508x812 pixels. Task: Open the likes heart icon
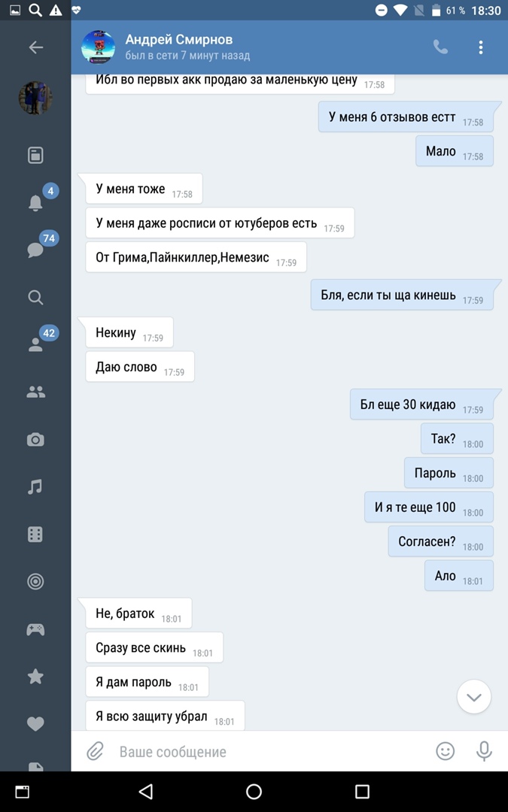coord(35,723)
